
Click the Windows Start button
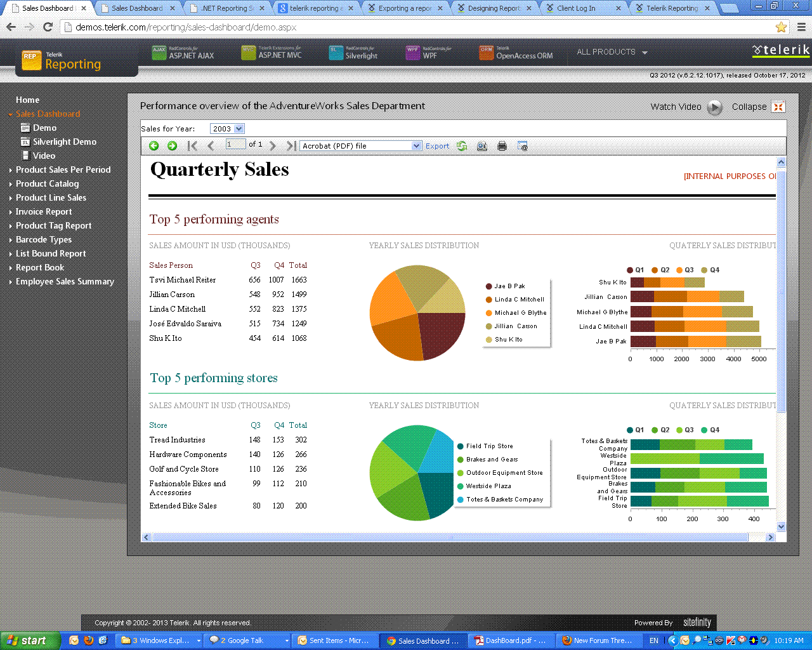point(30,640)
